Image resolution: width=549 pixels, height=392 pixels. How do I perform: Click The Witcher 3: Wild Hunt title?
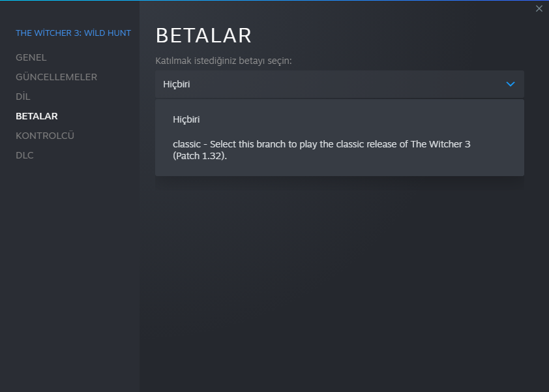[73, 33]
